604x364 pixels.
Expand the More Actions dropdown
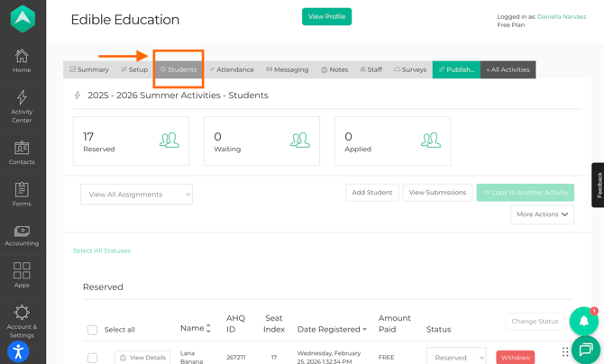tap(542, 214)
